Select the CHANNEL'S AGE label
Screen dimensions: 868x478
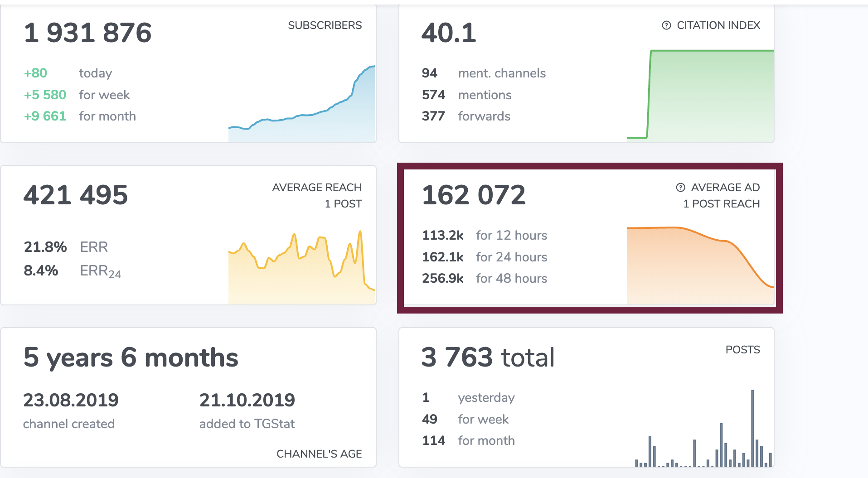pyautogui.click(x=319, y=454)
